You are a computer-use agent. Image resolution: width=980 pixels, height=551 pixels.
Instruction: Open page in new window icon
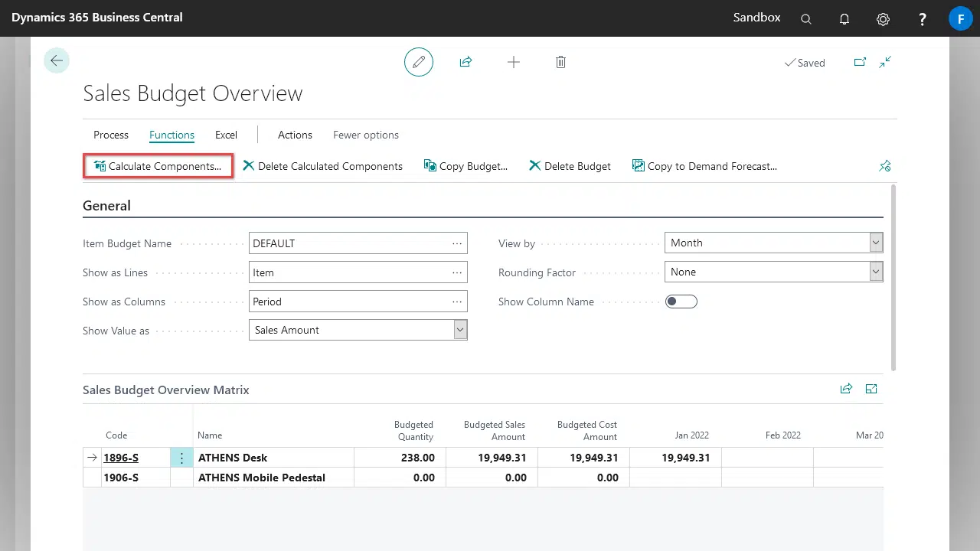pyautogui.click(x=860, y=62)
